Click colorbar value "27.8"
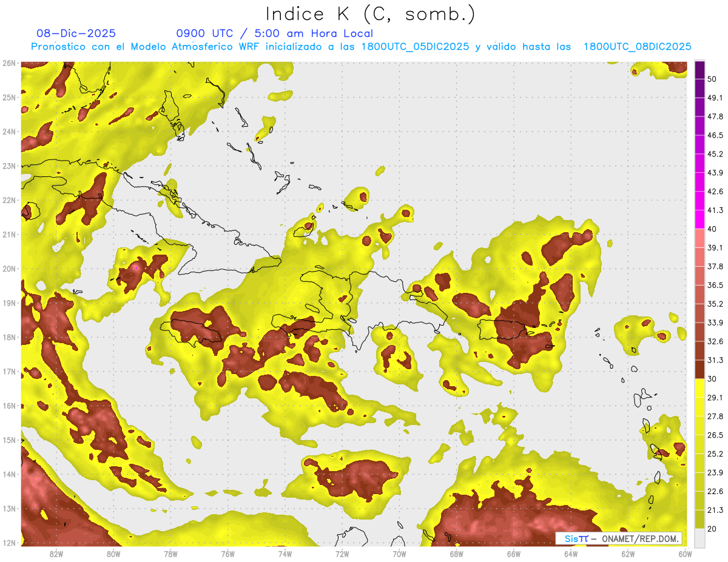This screenshot has height=562, width=728. (x=715, y=416)
